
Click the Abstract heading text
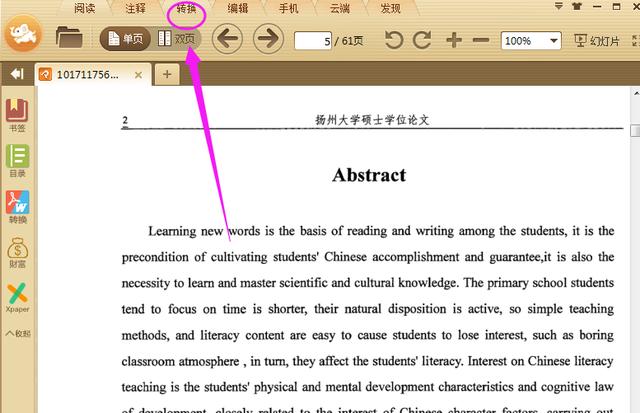click(x=369, y=175)
